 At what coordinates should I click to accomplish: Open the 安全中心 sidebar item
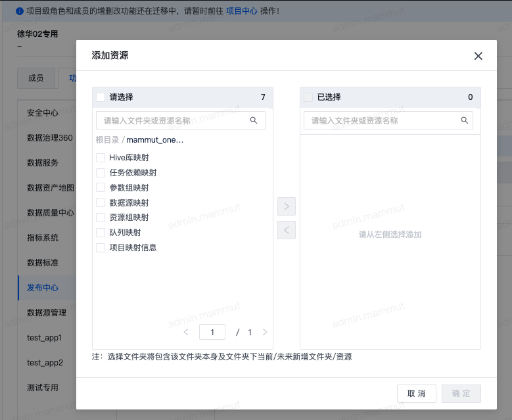(x=43, y=112)
